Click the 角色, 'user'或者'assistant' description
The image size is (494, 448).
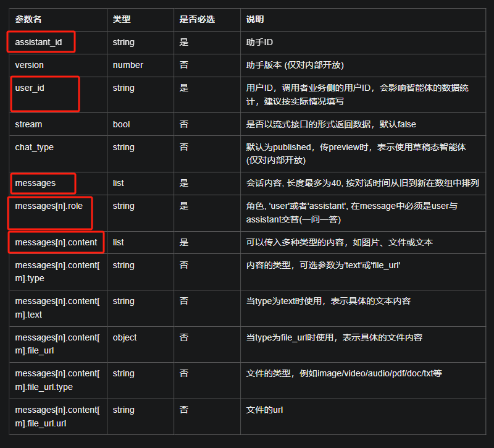[351, 213]
